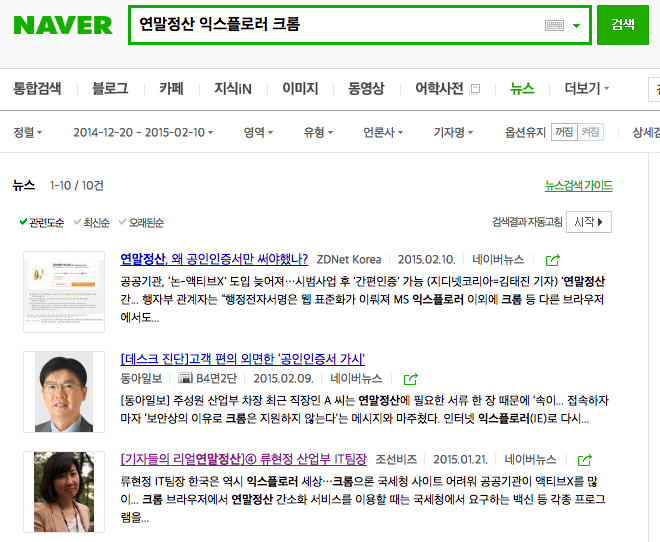This screenshot has height=542, width=660.
Task: Open the 유형 filter dropdown
Action: tap(318, 133)
